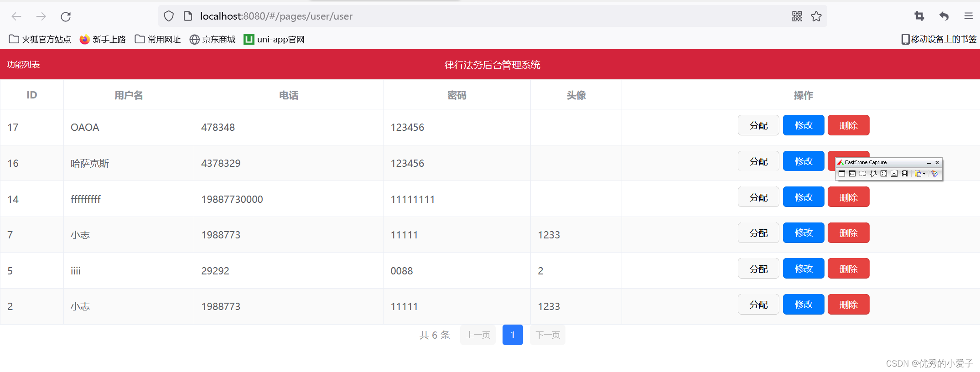Open the 京东商城 bookmark
Viewport: 980px width, 372px height.
213,40
